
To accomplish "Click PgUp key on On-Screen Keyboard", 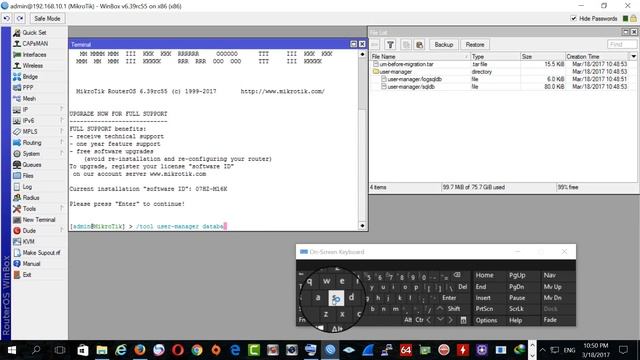I will point(517,276).
